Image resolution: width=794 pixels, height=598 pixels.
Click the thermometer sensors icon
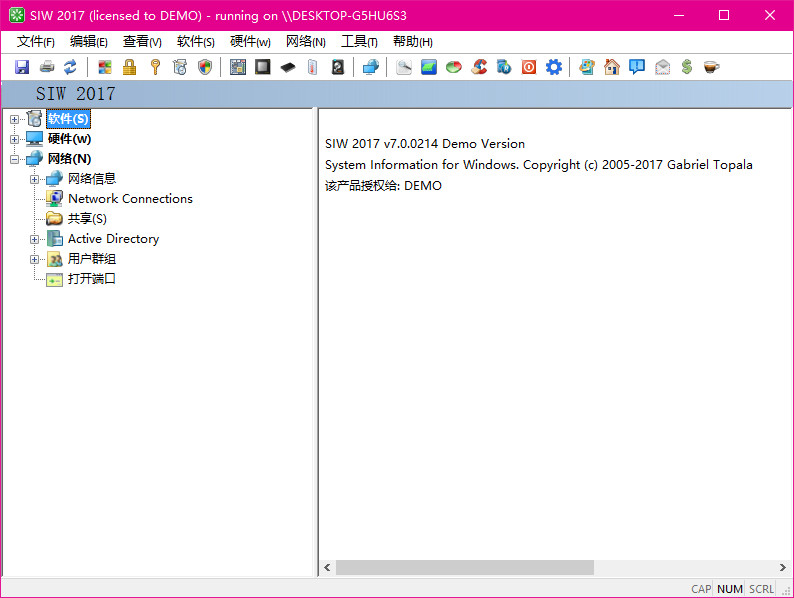312,67
